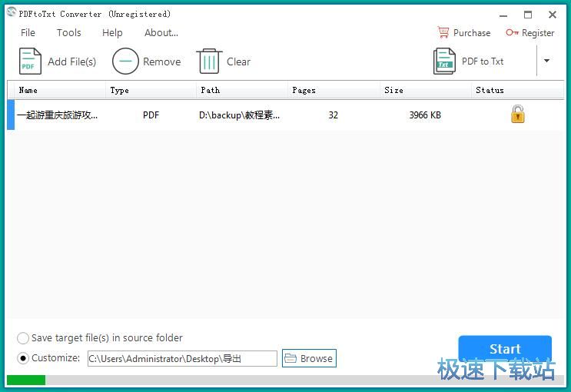The height and width of the screenshot is (392, 571).
Task: Click the Clear label text
Action: coord(238,61)
